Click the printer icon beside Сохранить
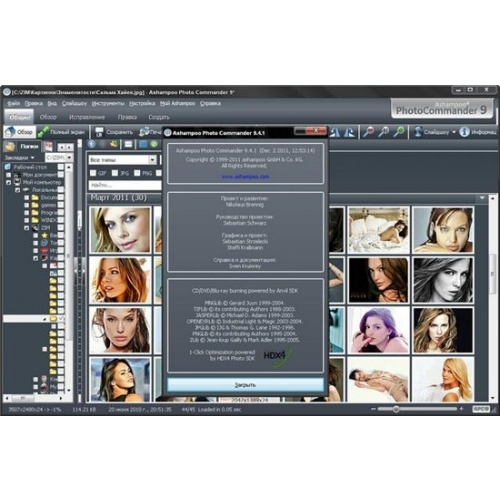 [x=144, y=132]
